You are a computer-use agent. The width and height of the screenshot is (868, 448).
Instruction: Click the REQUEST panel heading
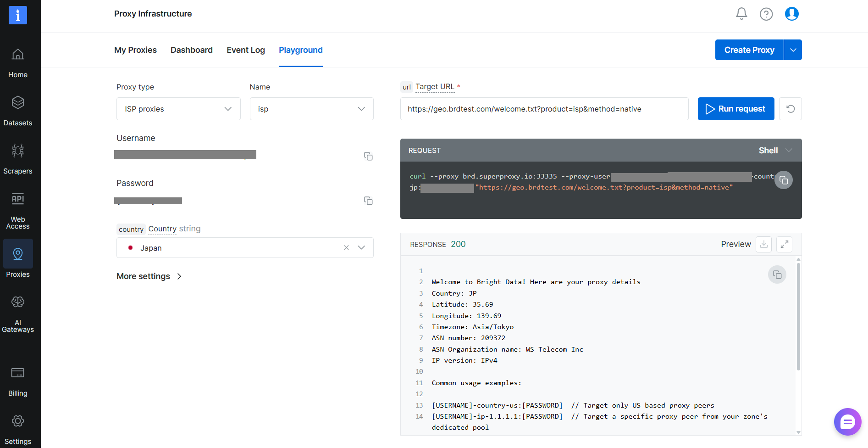[425, 151]
